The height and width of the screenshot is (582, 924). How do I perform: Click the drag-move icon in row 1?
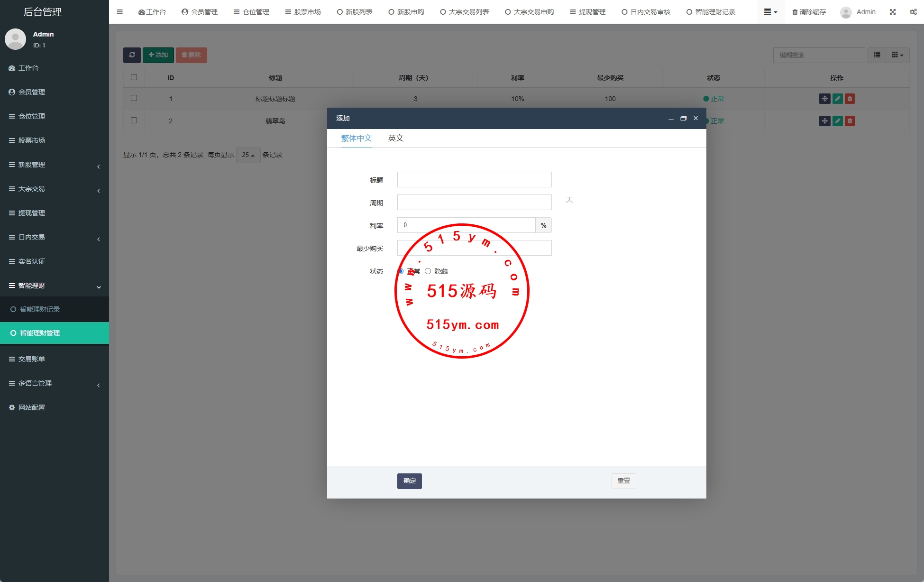coord(824,99)
